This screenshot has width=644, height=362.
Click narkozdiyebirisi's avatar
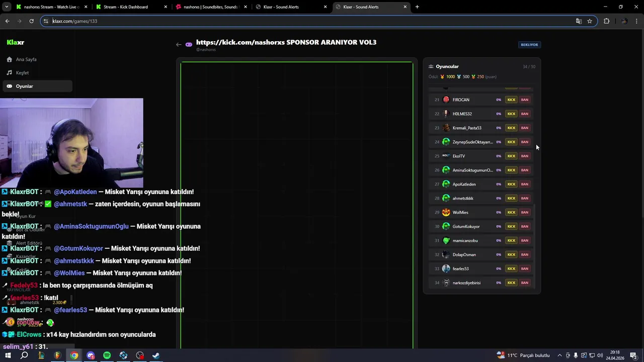[446, 283]
